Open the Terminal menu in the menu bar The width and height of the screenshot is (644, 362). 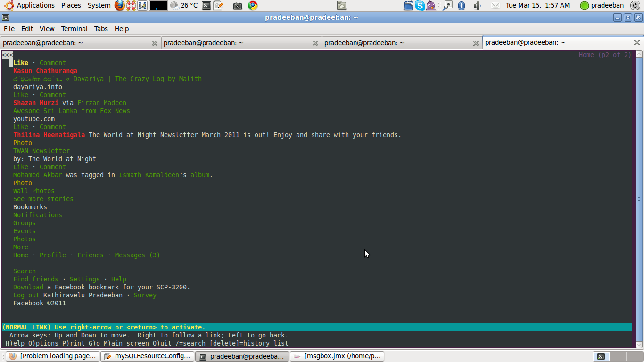pyautogui.click(x=74, y=29)
